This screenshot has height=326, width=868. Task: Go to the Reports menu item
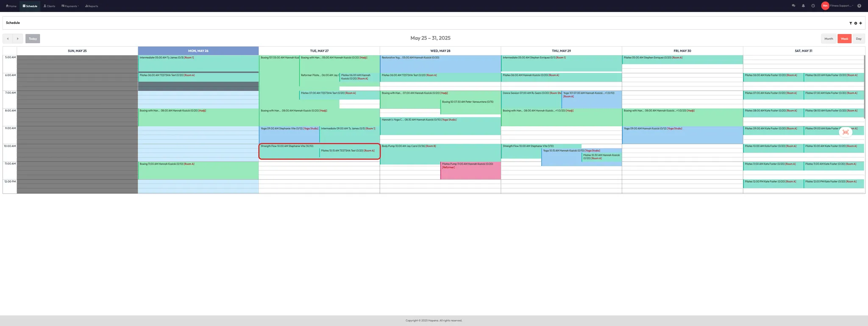92,6
